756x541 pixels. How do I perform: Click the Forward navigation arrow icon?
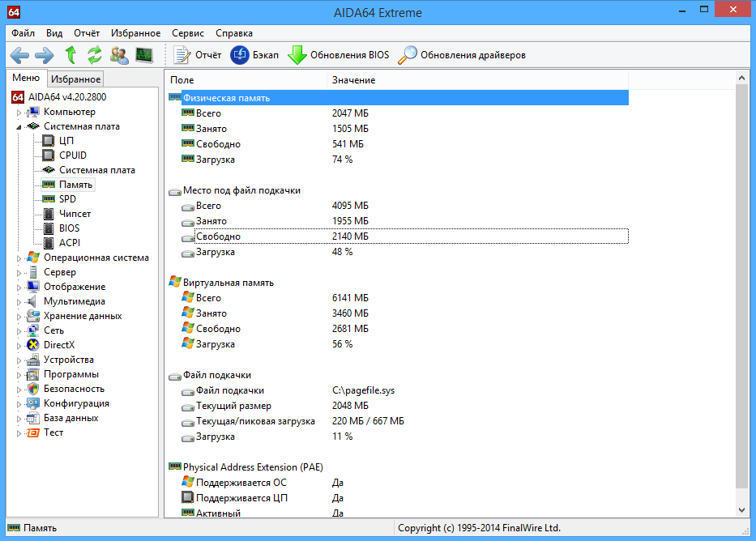tap(44, 55)
